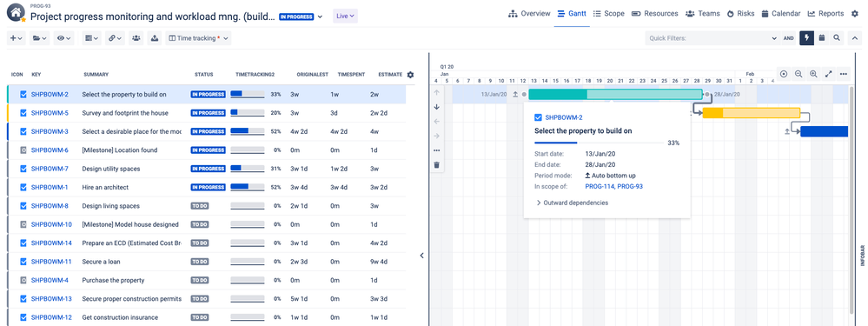This screenshot has width=868, height=326.
Task: Collapse the task list panel with left chevron
Action: tap(421, 256)
